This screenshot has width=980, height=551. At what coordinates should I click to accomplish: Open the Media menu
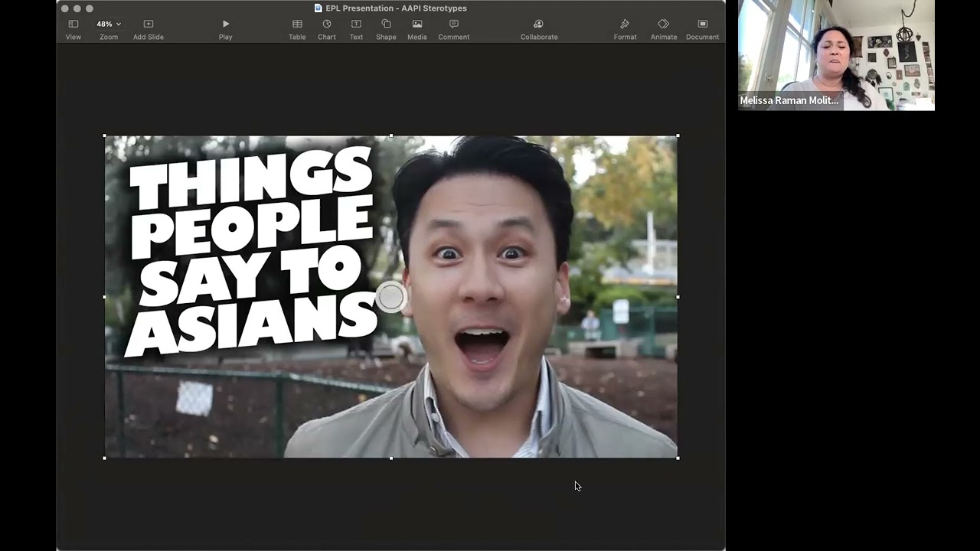[417, 29]
